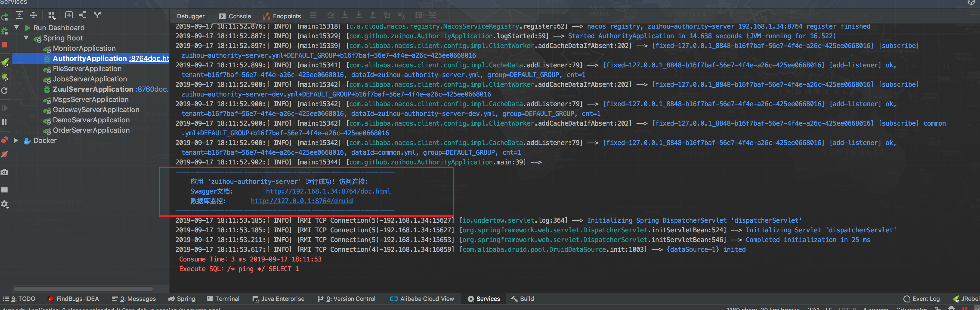Screen dimensions: 980x310
Task: Stop the running AuthorityApplication service
Action: (x=5, y=45)
